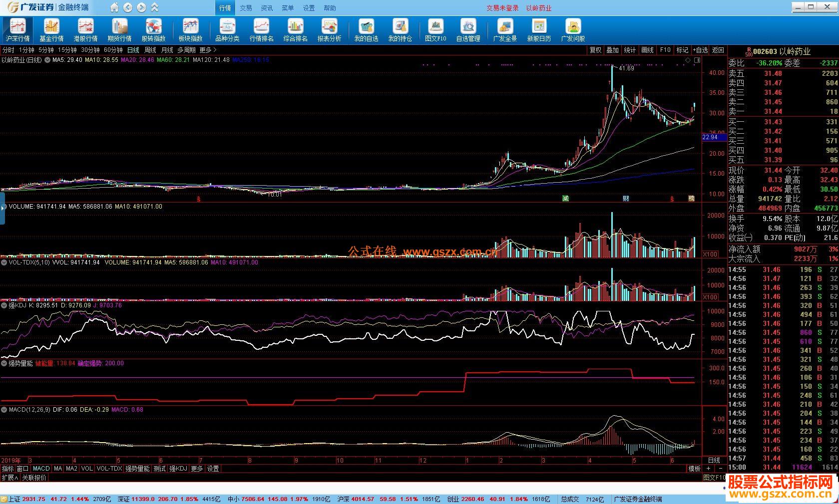Select the 月线 monthly chart period
The width and height of the screenshot is (839, 504).
pos(167,50)
